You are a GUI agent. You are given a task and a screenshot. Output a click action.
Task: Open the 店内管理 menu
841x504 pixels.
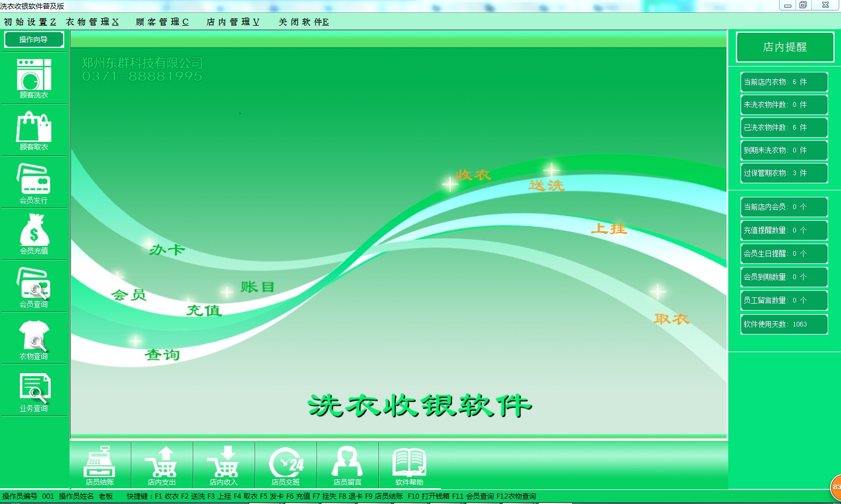point(233,22)
